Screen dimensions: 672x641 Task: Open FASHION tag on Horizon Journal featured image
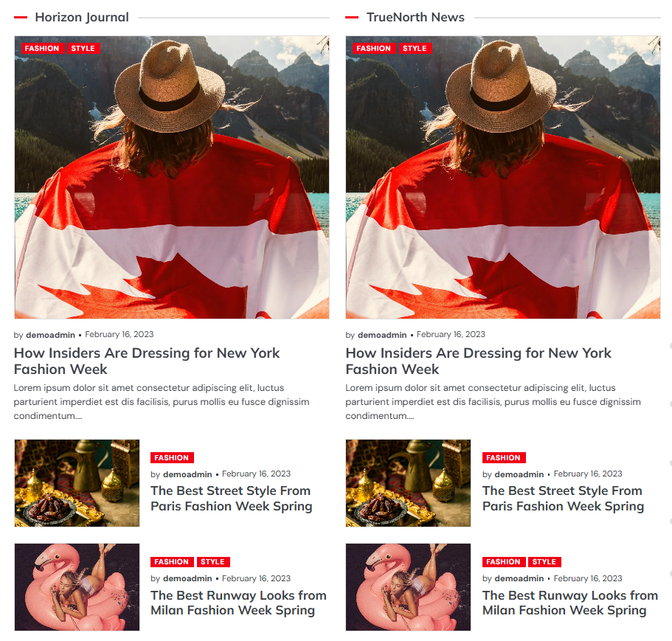(41, 49)
